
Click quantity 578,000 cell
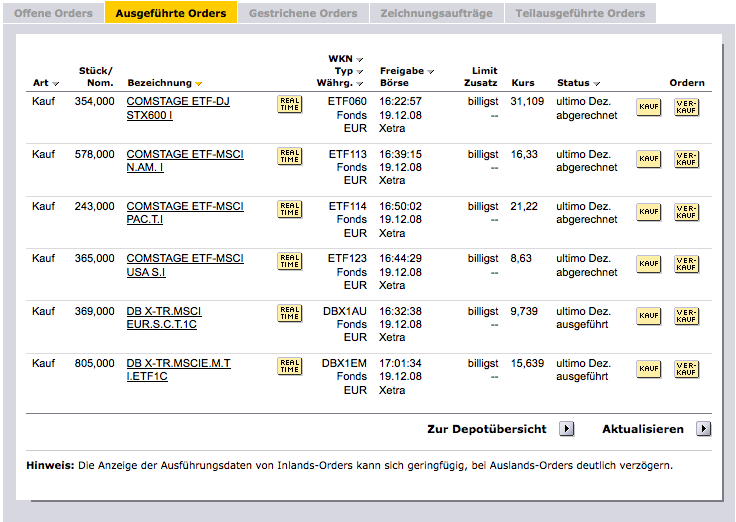pyautogui.click(x=94, y=154)
